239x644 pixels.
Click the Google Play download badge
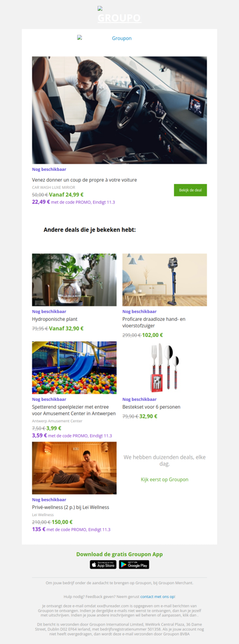134,565
